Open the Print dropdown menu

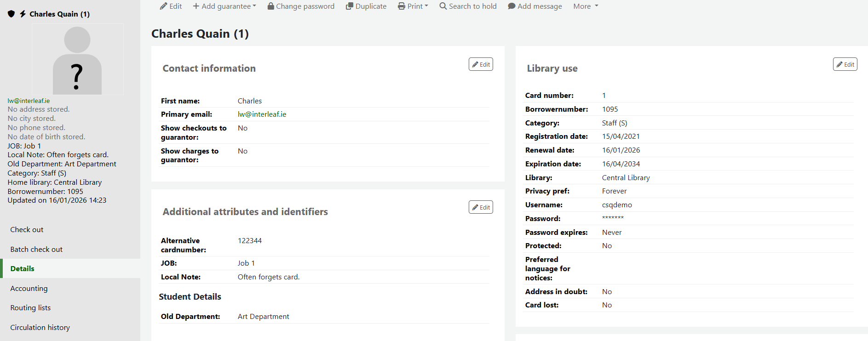click(413, 6)
